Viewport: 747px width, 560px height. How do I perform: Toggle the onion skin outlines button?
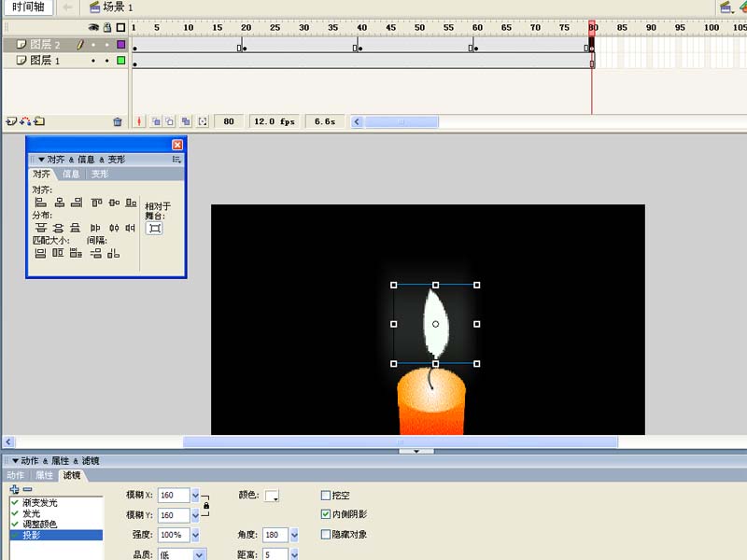click(x=170, y=121)
